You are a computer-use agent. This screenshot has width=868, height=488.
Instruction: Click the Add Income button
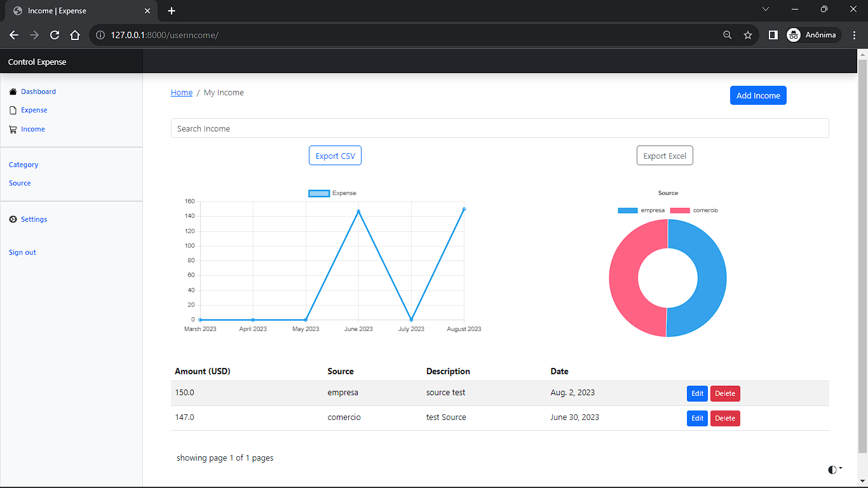758,95
